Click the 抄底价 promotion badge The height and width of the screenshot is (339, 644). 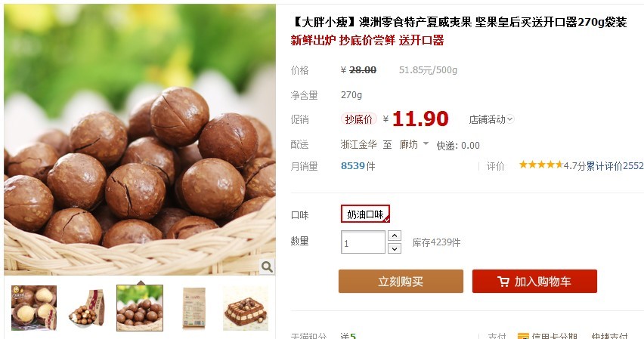pos(358,119)
